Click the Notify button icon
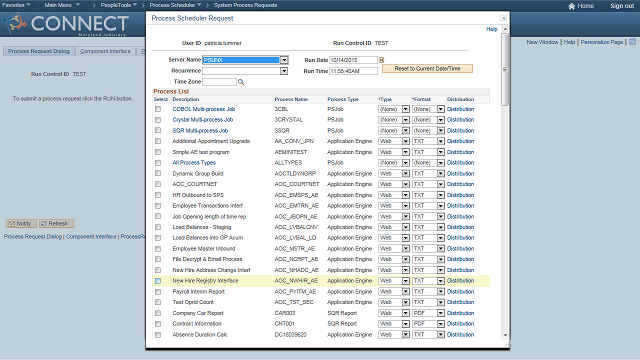The height and width of the screenshot is (360, 640). [x=12, y=224]
